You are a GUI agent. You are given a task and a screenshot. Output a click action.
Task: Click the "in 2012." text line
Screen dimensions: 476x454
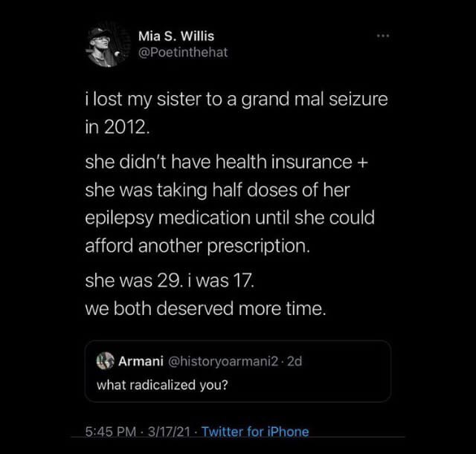(117, 126)
